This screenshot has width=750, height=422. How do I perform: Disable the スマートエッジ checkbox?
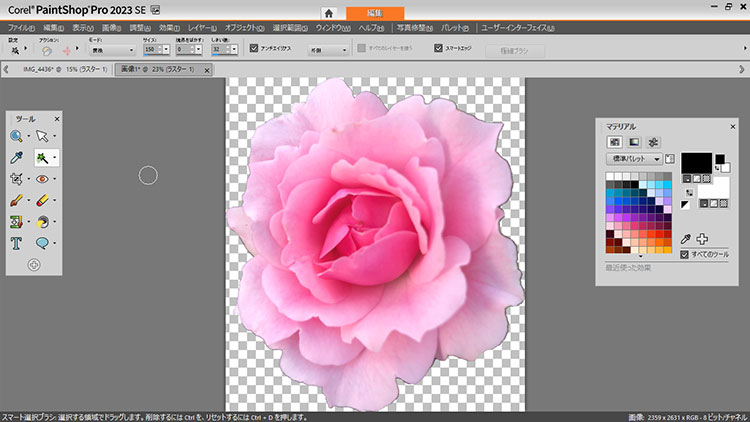438,48
